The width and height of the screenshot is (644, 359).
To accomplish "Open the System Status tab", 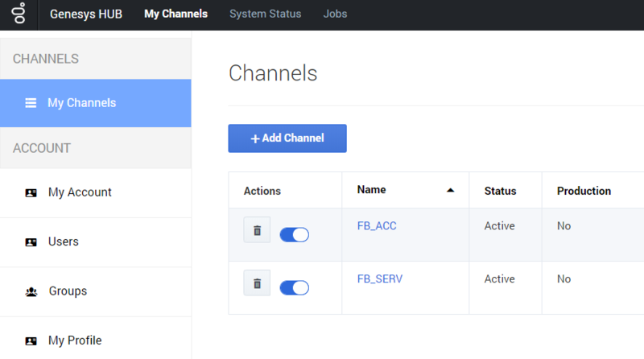I will [266, 14].
